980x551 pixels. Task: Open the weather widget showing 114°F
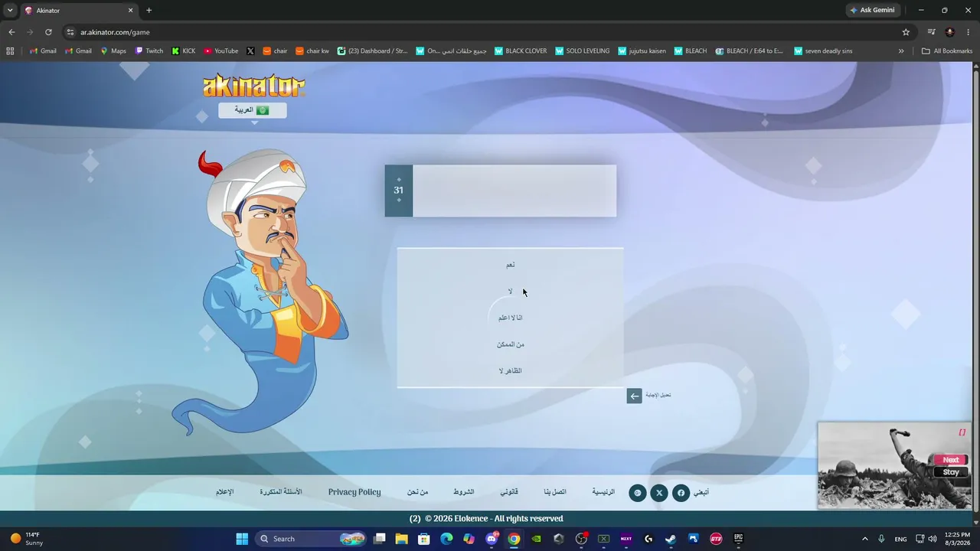(27, 539)
